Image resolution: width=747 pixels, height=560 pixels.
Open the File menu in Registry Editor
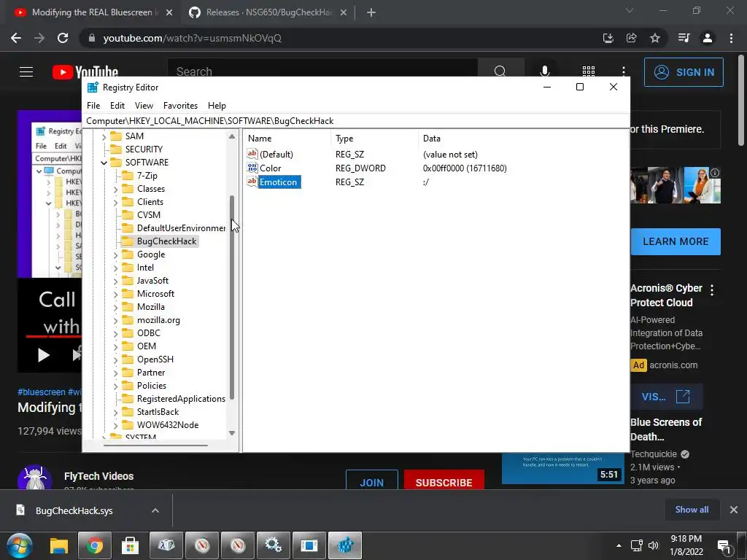[93, 106]
